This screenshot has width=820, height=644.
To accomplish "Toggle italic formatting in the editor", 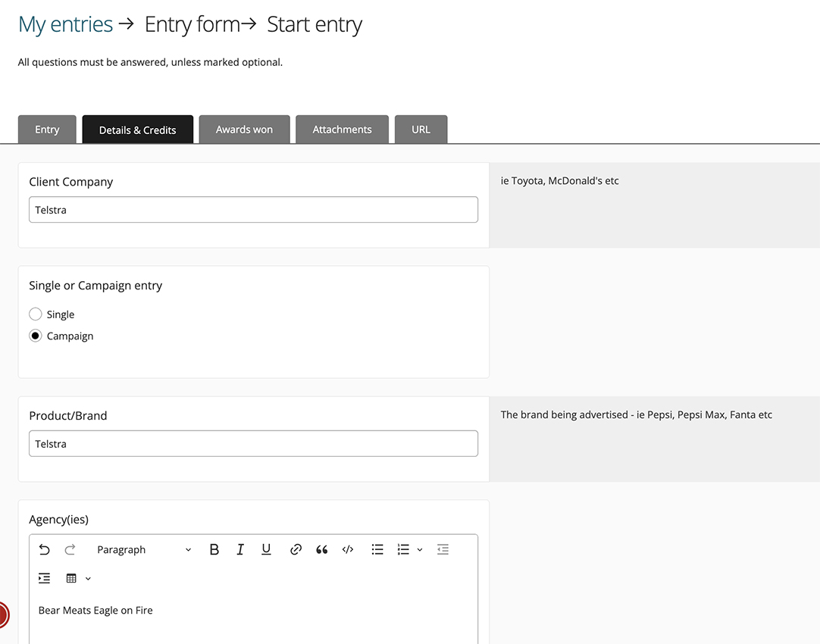I will click(240, 550).
